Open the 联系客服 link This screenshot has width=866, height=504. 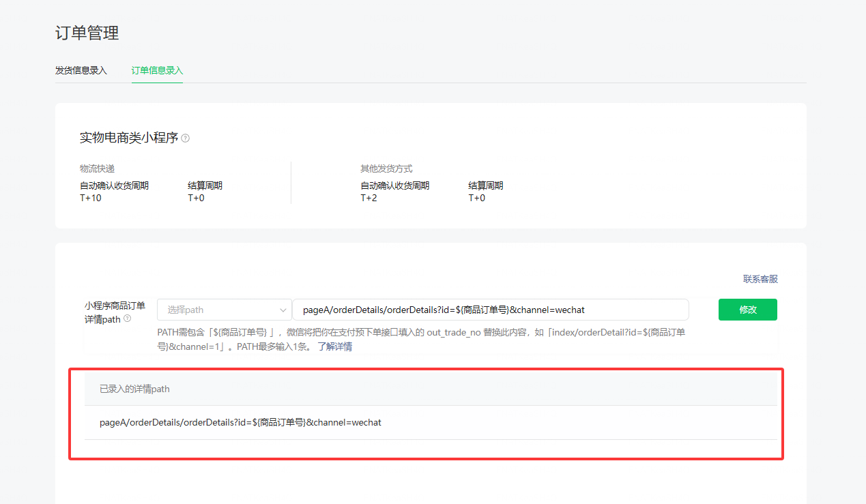760,279
